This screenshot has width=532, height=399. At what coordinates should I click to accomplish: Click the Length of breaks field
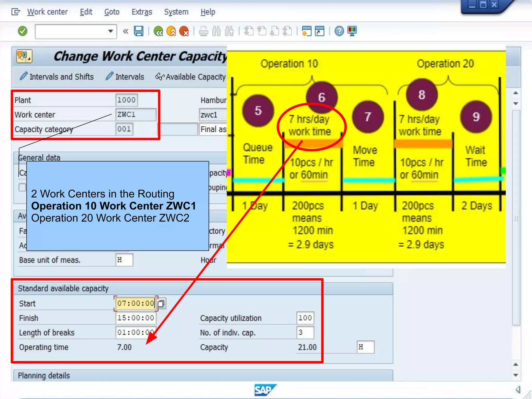coord(136,332)
